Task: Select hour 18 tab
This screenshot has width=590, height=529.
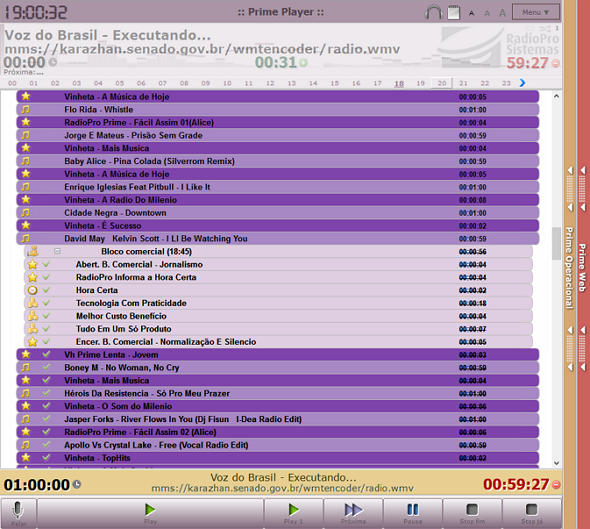Action: coord(399,83)
